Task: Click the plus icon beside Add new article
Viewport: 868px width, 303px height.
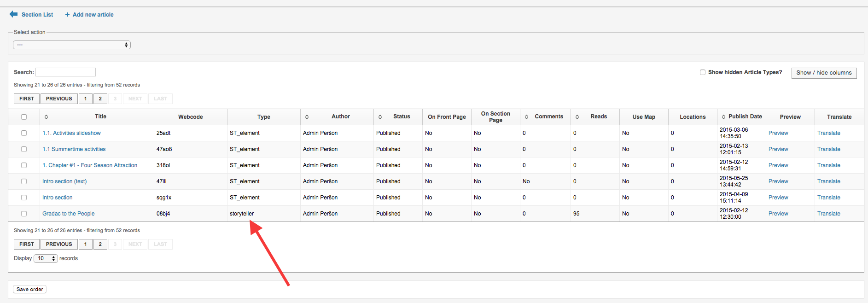Action: point(67,15)
